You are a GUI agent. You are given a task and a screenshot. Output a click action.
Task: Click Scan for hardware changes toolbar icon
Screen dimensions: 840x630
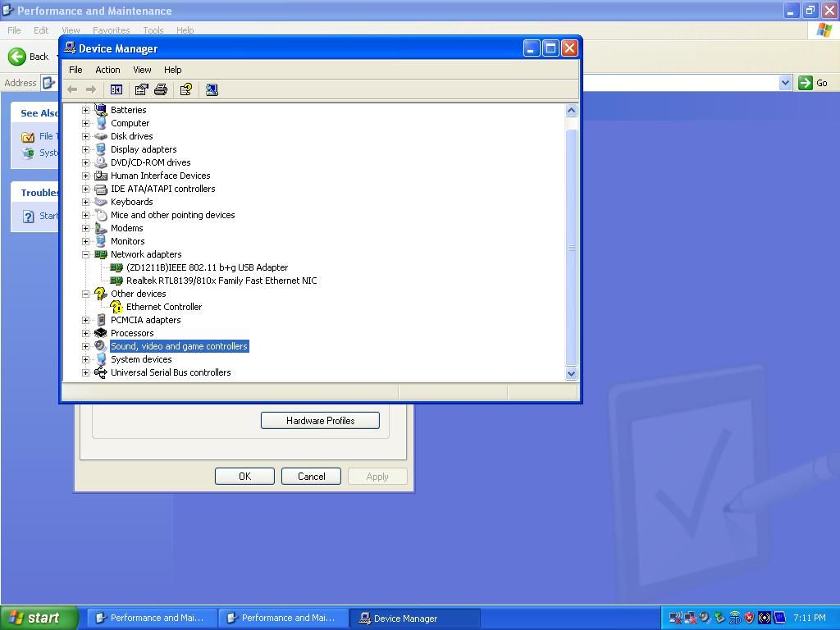pyautogui.click(x=212, y=89)
